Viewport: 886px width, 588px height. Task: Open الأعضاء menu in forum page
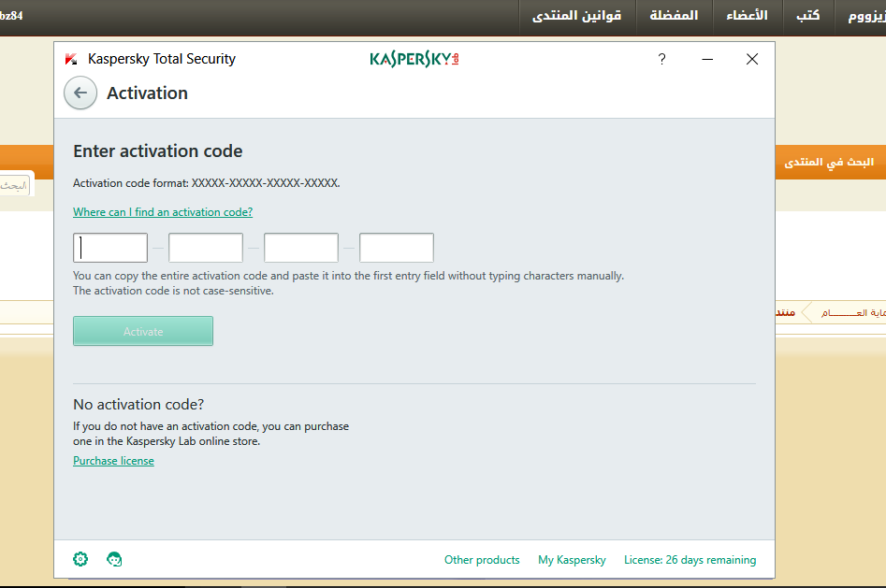(x=747, y=16)
